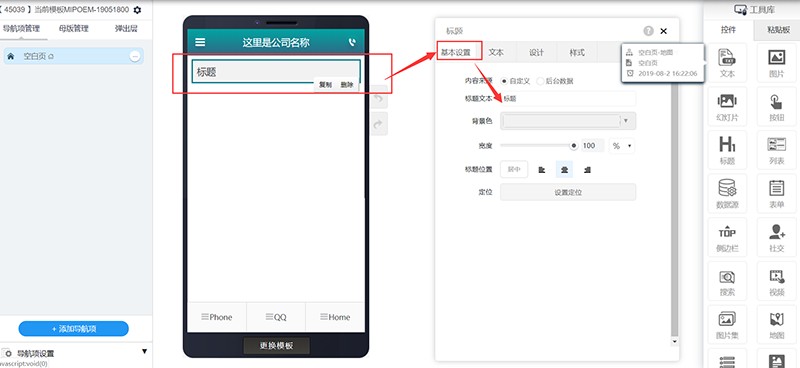
Task: Add a 标题 (H1 heading) widget
Action: click(x=727, y=150)
